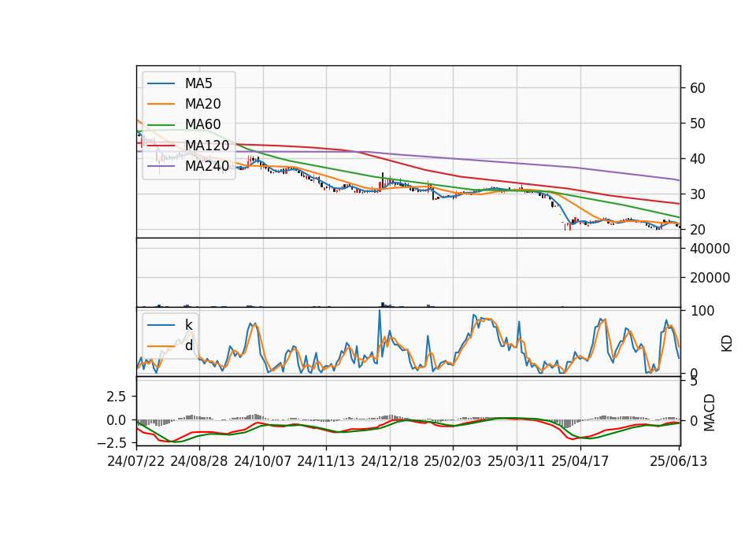Click the 25/03/11 date axis label
This screenshot has width=756, height=543.
(x=517, y=461)
